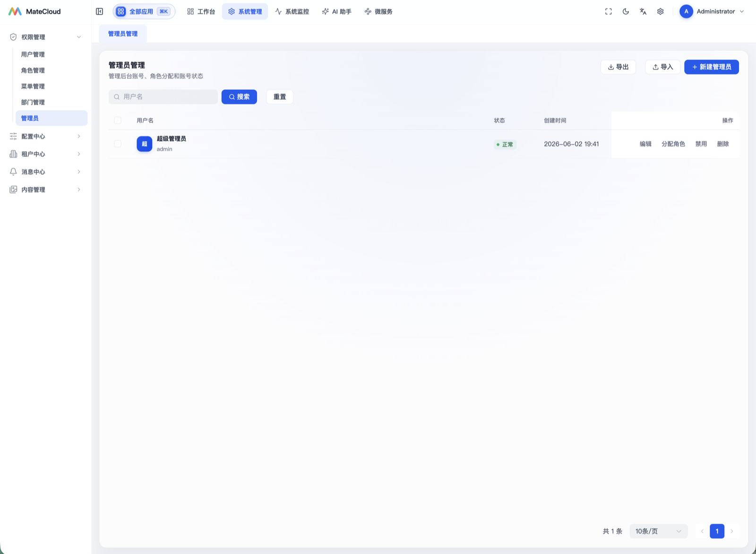Switch to dark mode with the moon icon

[x=626, y=11]
